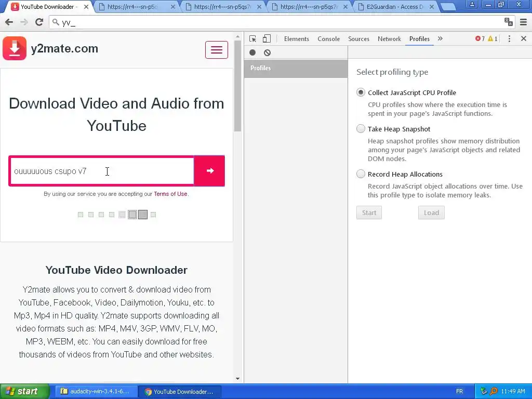532x399 pixels.
Task: Click the y2mate.com site title
Action: point(64,48)
